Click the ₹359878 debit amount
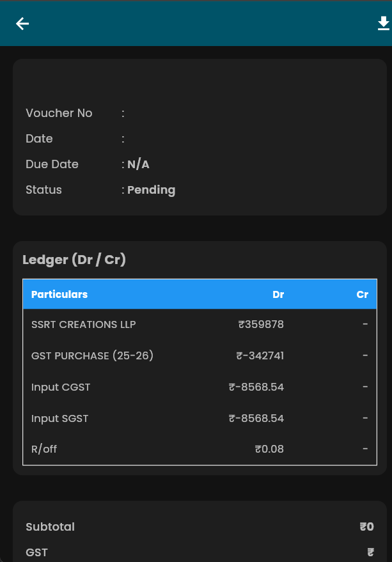 pyautogui.click(x=261, y=324)
